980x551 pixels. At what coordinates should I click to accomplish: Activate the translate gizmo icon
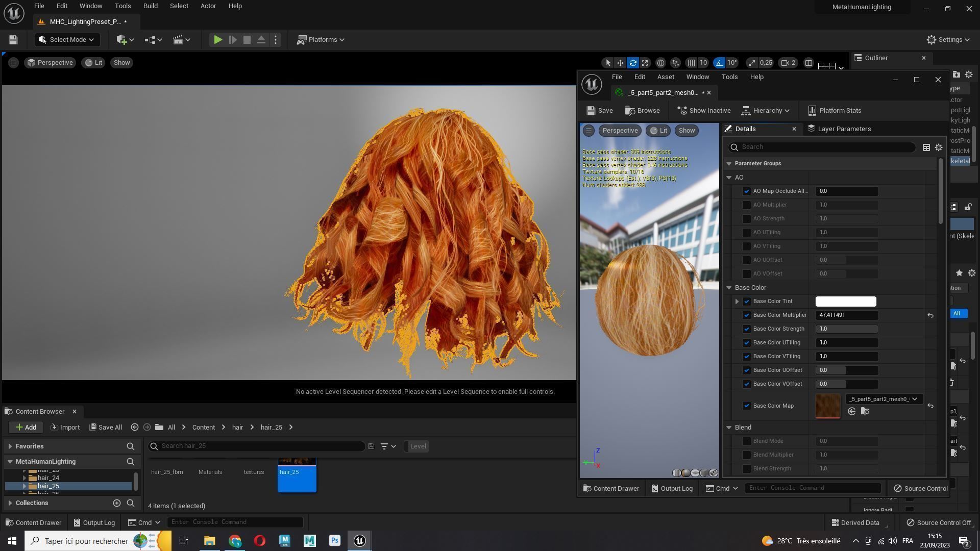click(x=620, y=63)
